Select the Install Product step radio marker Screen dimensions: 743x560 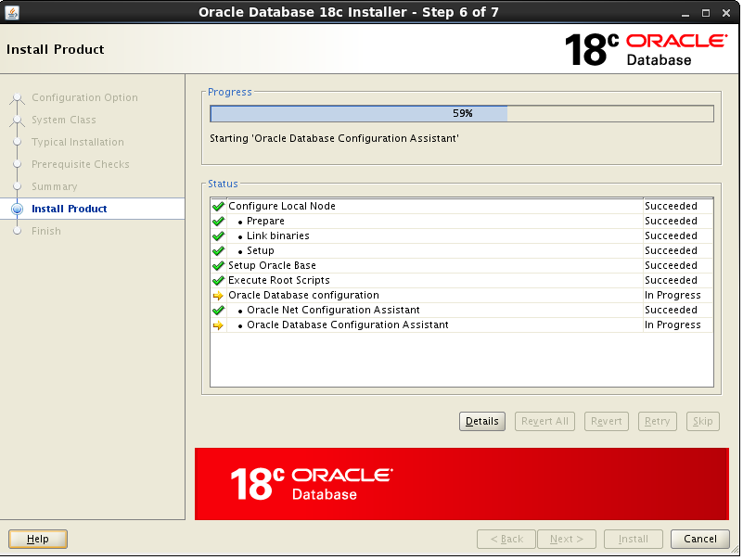(x=17, y=209)
